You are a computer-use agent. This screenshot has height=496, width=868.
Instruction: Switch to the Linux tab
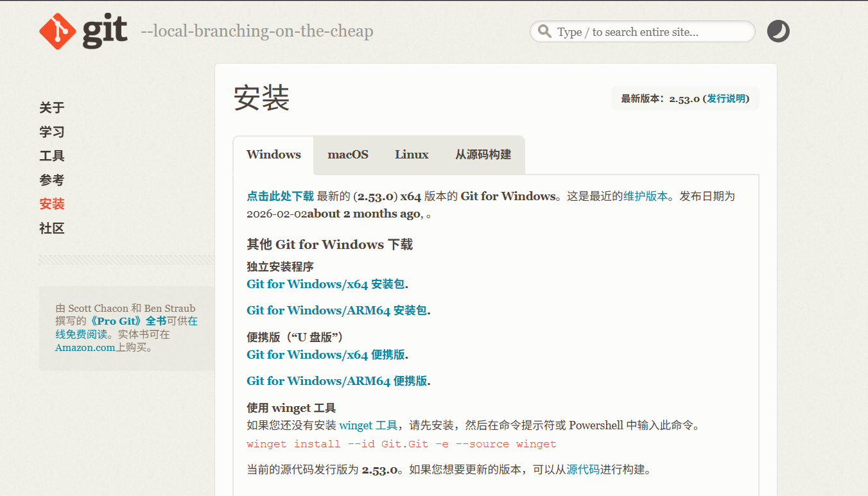pyautogui.click(x=412, y=155)
